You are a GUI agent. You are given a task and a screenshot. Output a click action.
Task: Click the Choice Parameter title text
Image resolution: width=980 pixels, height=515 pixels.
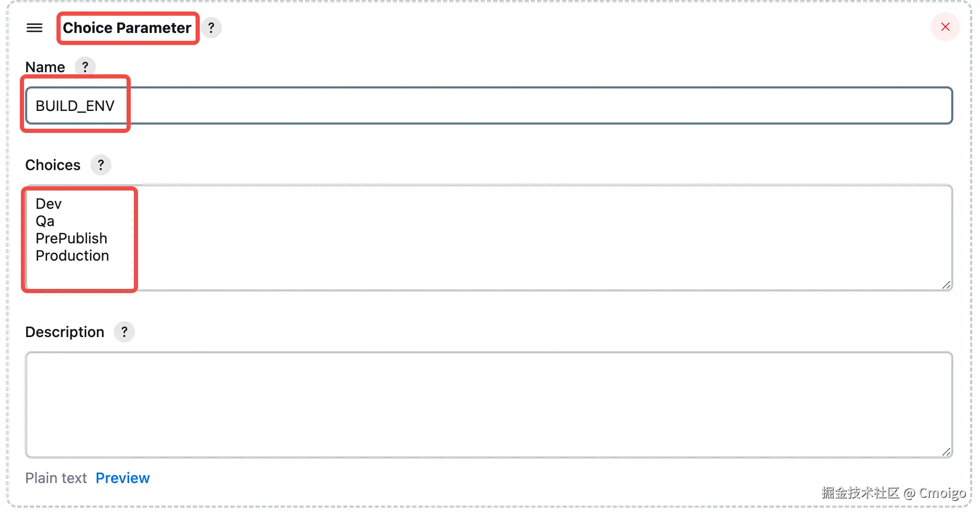point(127,28)
